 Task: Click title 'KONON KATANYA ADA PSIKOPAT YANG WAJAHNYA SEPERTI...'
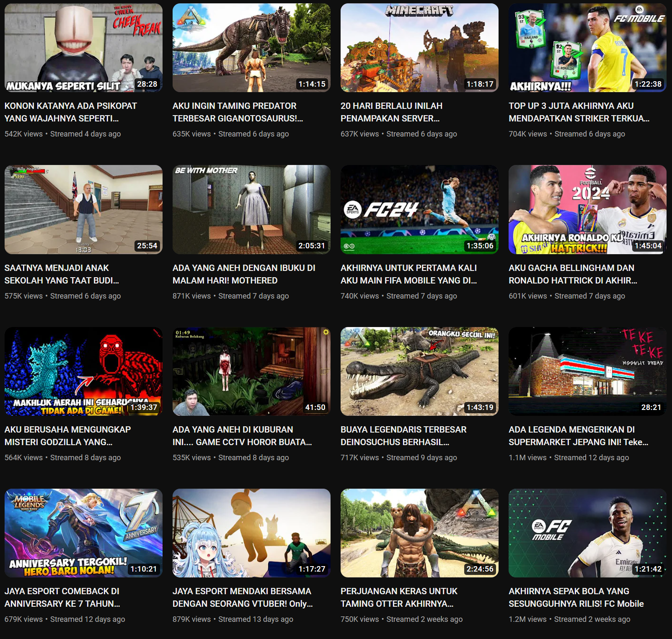click(x=71, y=112)
